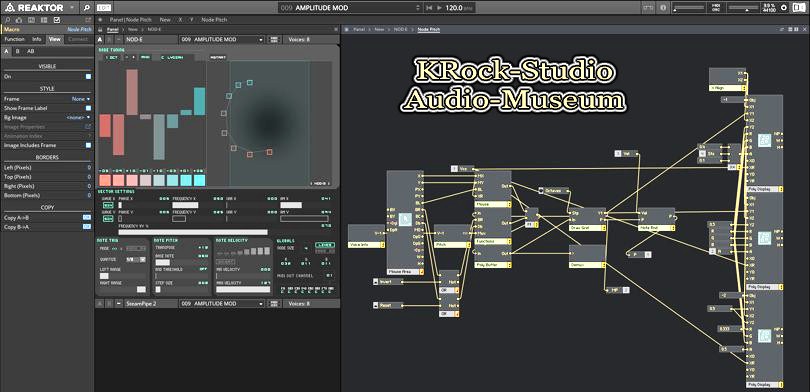
Task: Click the Node Pitch breadcrumb in structure view
Action: pos(429,30)
